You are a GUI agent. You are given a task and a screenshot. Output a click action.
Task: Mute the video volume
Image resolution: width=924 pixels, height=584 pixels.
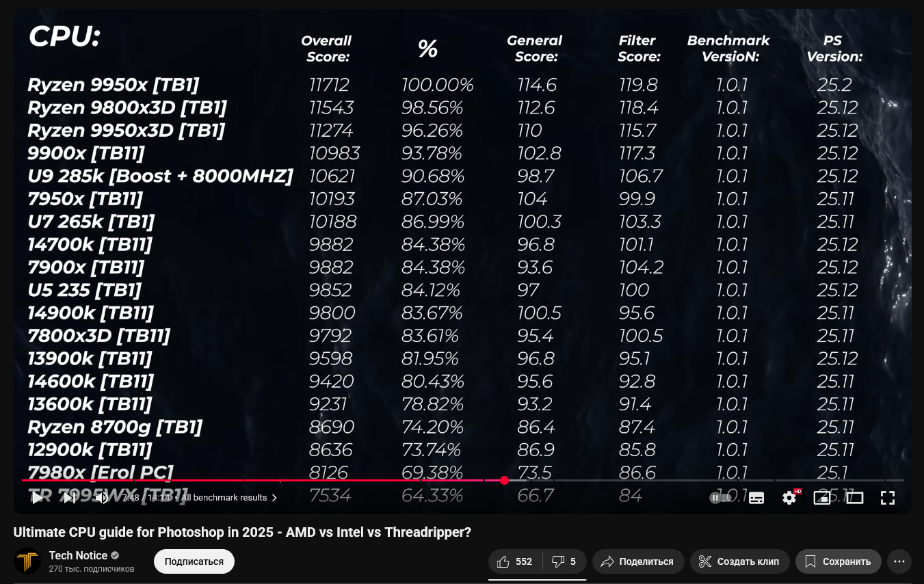tap(102, 498)
